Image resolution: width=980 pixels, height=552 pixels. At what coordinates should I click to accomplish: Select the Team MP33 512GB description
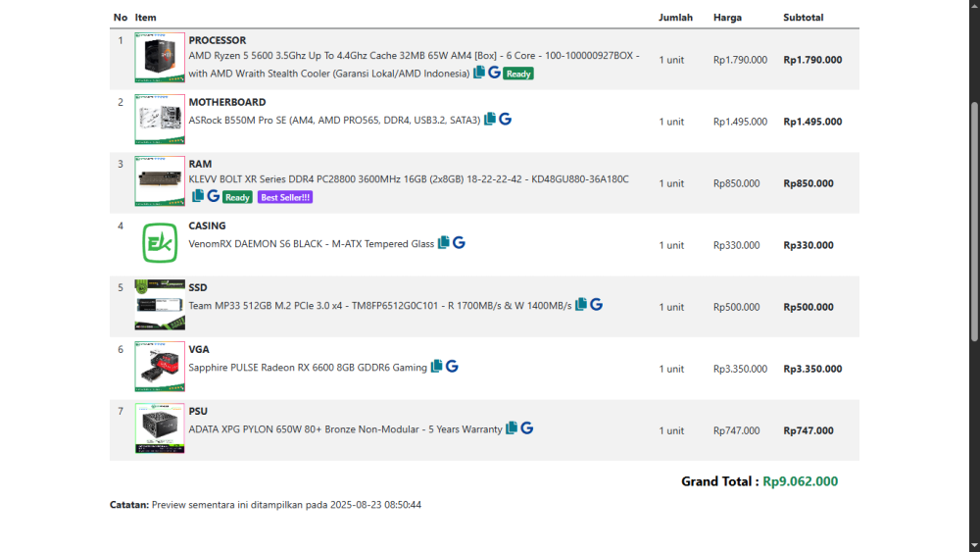(x=380, y=306)
